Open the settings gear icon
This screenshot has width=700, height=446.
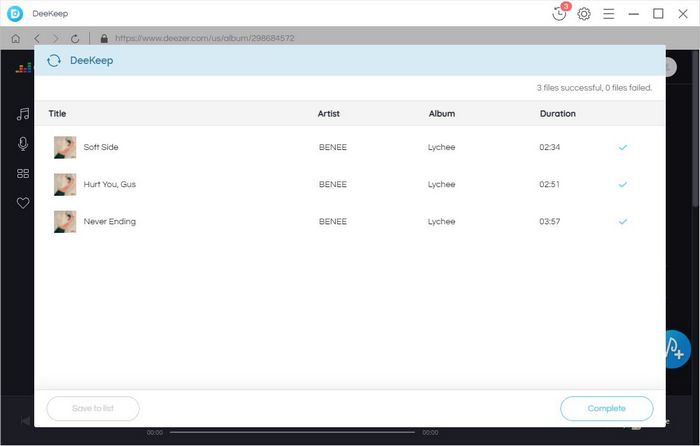[x=583, y=14]
